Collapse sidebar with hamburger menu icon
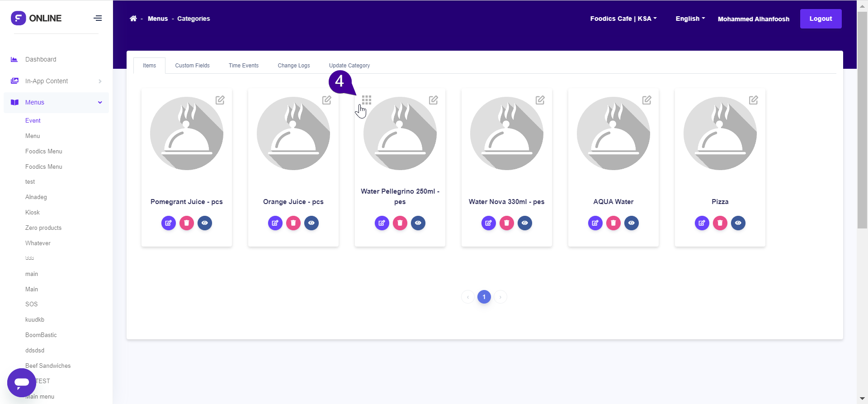Screen dimensions: 868x404 (x=98, y=18)
